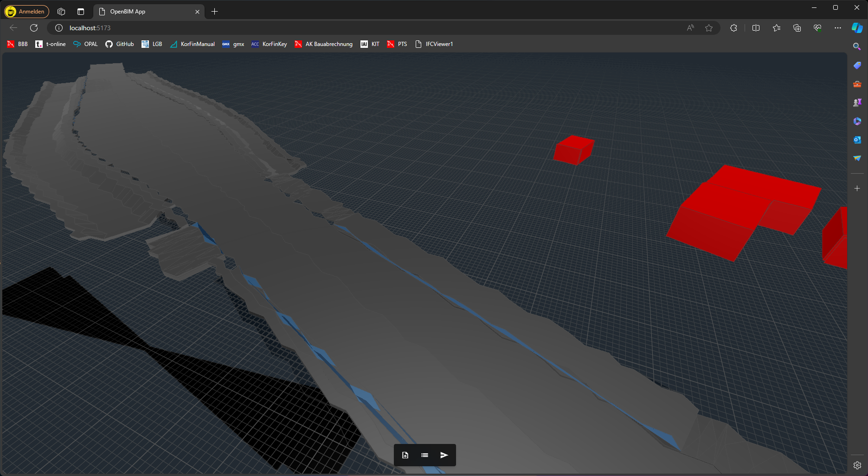
Task: Reload the localhost page
Action: click(x=34, y=28)
